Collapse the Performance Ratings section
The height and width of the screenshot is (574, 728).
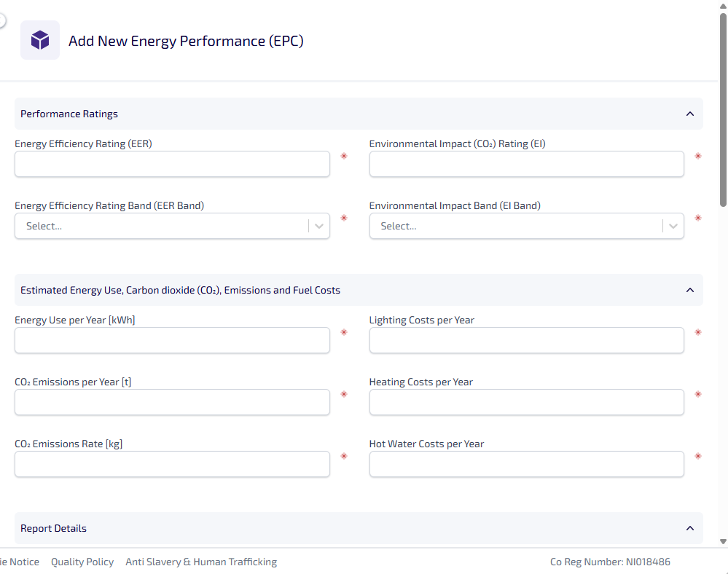(689, 114)
